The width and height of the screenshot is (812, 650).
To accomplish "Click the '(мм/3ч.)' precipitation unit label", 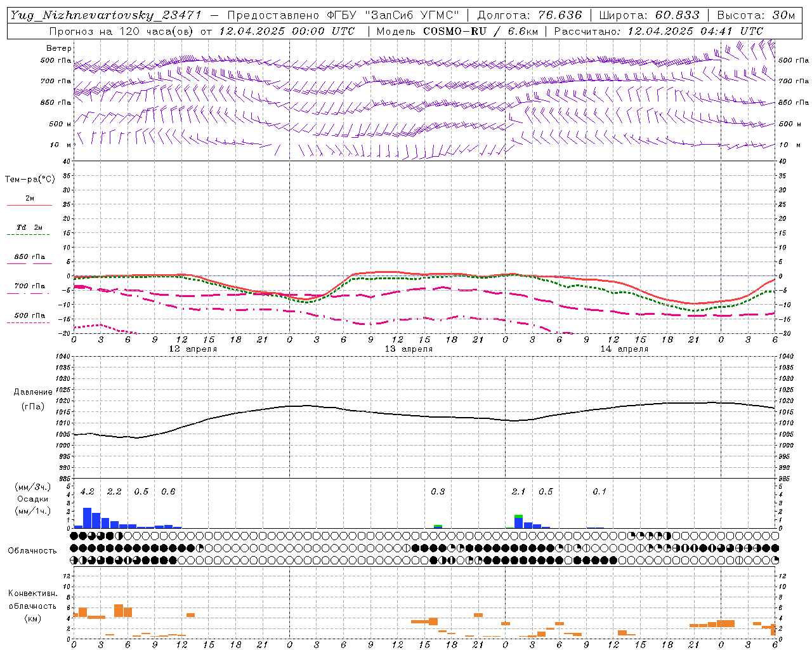I will 33,487.
